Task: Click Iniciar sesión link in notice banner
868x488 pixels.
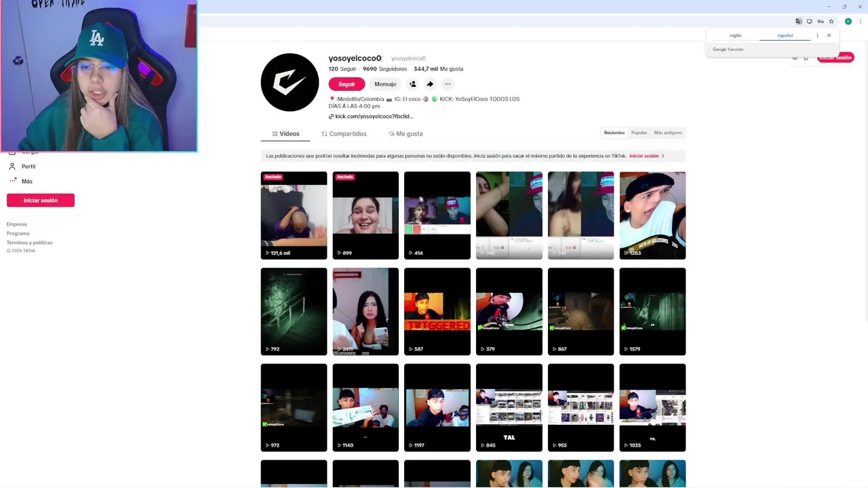Action: (x=644, y=156)
